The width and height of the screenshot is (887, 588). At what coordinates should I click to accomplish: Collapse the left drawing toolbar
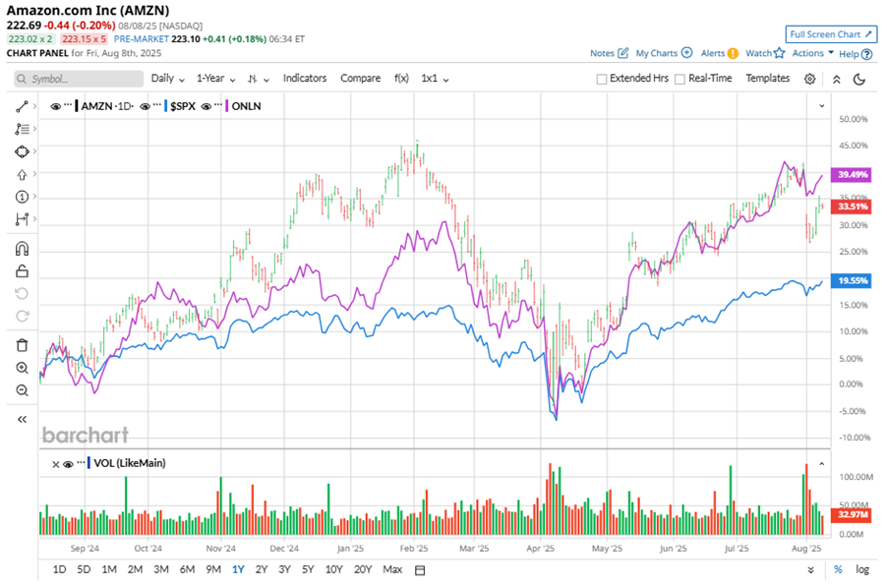coord(22,420)
